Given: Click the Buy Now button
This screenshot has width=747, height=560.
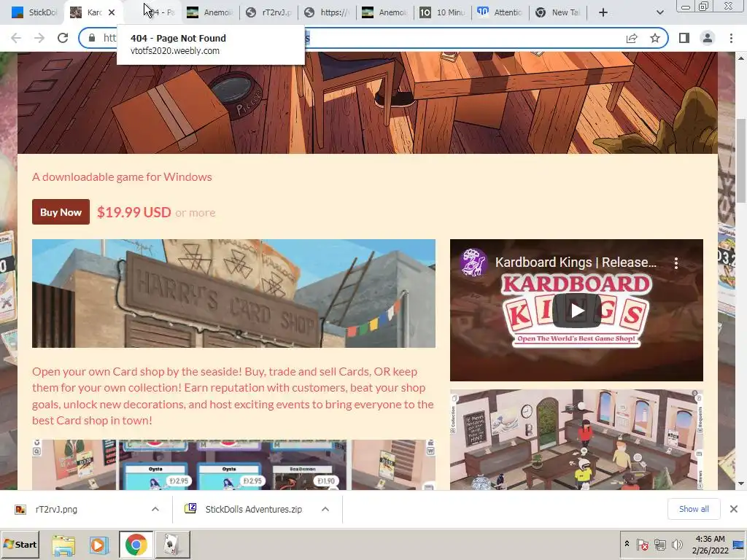Looking at the screenshot, I should click(61, 212).
